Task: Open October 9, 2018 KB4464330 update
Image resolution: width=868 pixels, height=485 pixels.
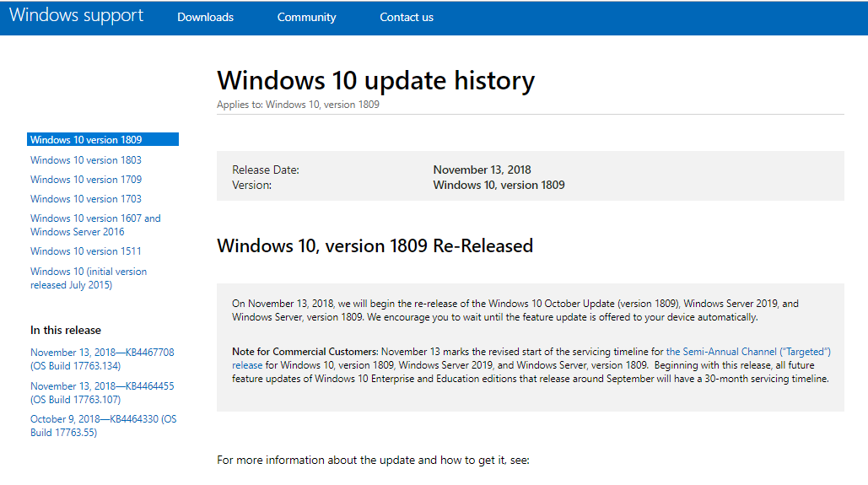Action: click(x=104, y=426)
